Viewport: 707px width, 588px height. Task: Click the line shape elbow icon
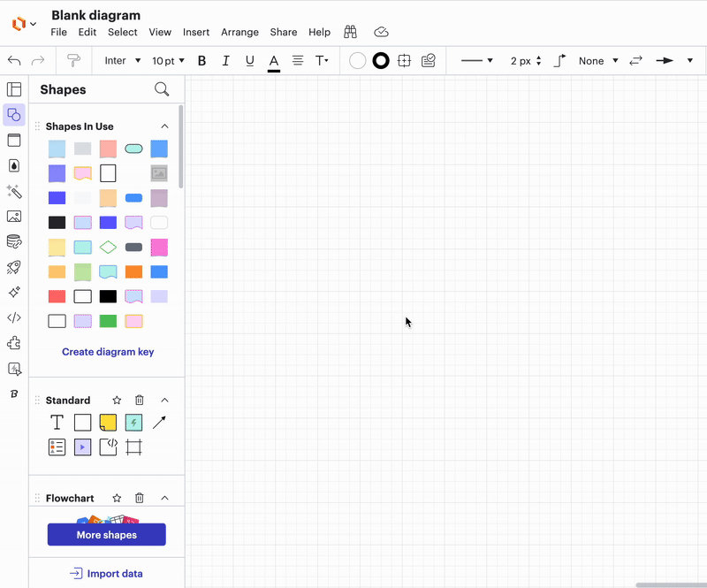tap(559, 60)
